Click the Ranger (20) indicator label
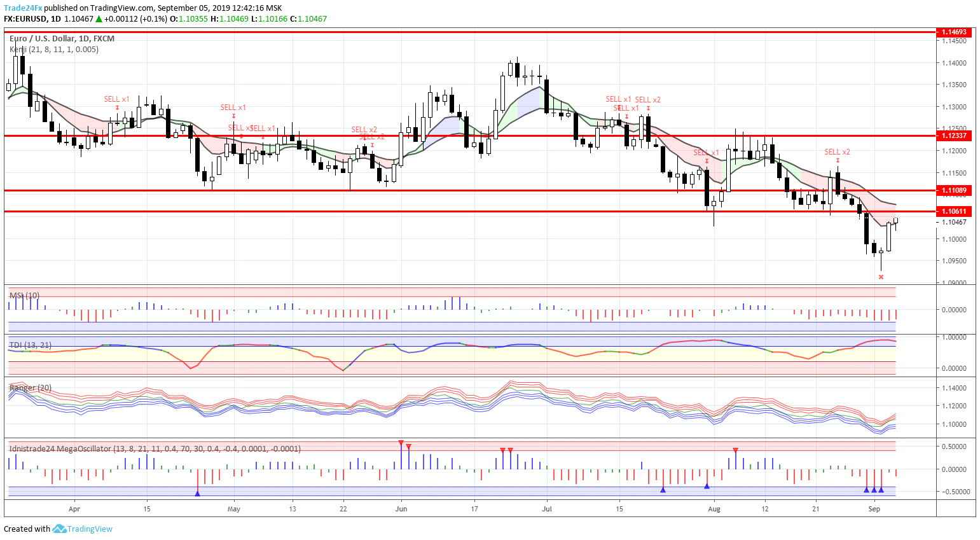The image size is (980, 540). [31, 387]
